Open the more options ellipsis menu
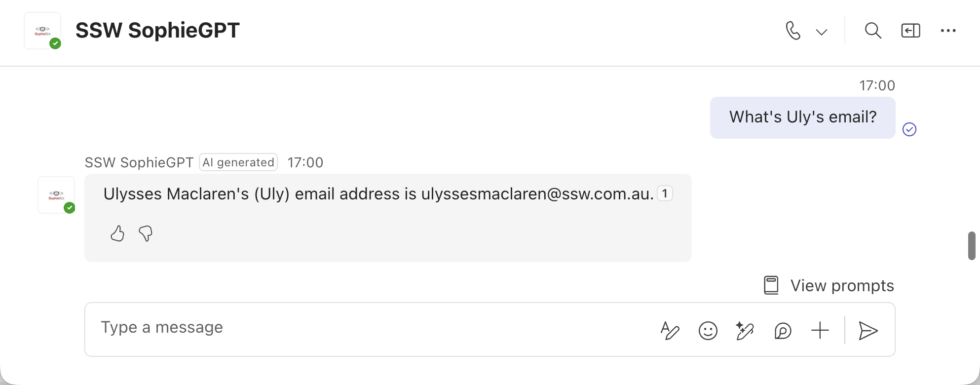Screen dimensions: 980x385 (948, 31)
